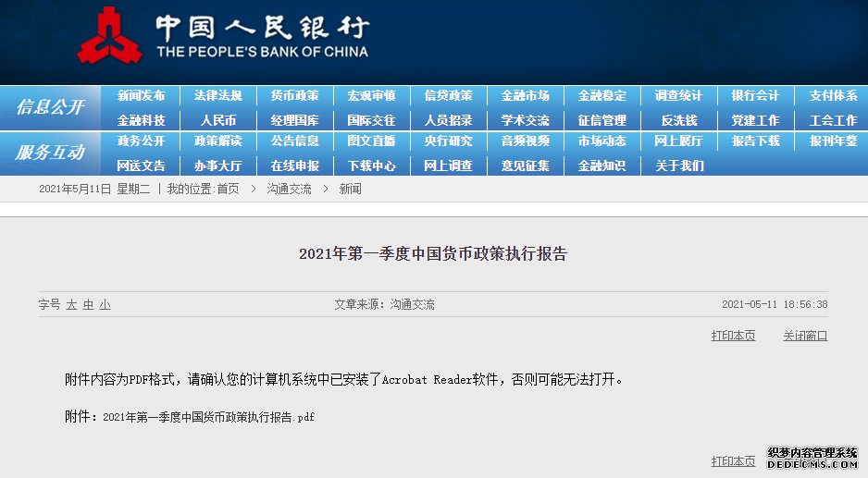Open the 新闻发布 menu item
868x478 pixels.
coord(142,96)
